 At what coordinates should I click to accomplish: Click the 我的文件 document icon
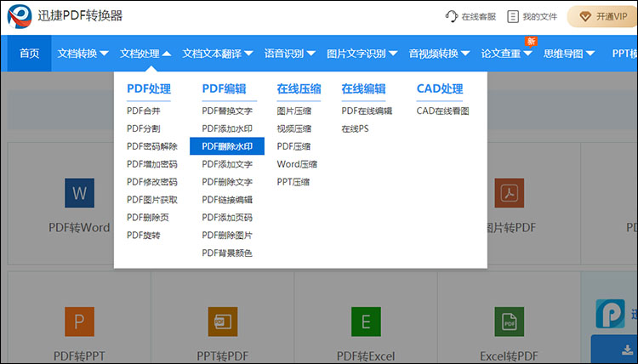coord(513,17)
